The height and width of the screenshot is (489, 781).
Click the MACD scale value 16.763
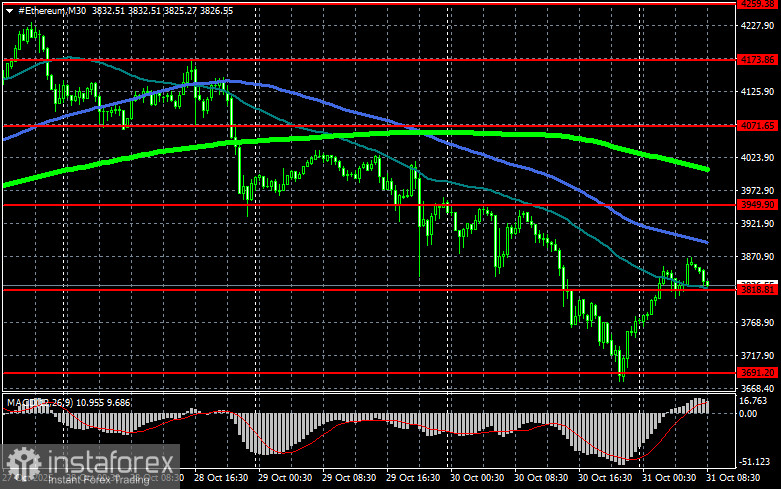click(753, 401)
